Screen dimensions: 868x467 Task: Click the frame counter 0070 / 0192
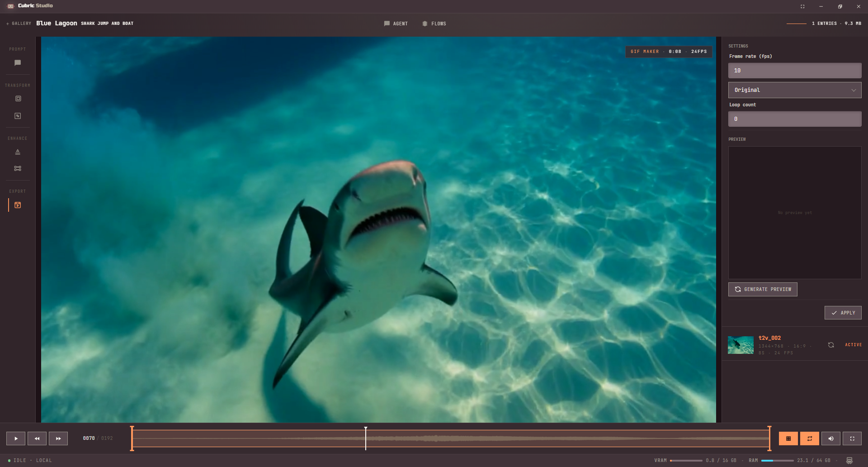[98, 438]
